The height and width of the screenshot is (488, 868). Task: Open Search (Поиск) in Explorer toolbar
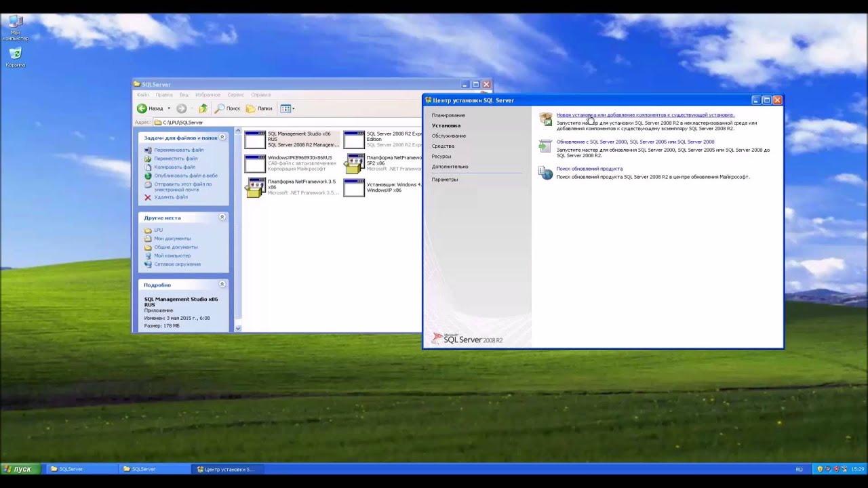coord(228,108)
